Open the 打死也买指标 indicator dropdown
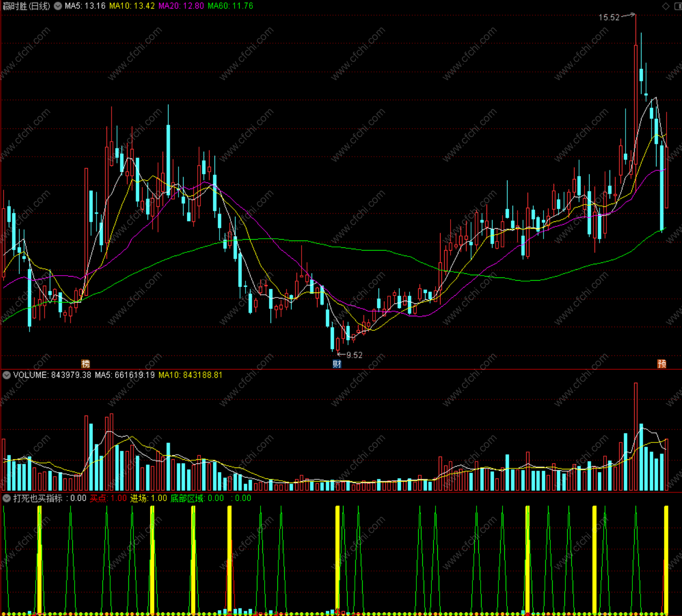Image resolution: width=682 pixels, height=616 pixels. pyautogui.click(x=6, y=498)
